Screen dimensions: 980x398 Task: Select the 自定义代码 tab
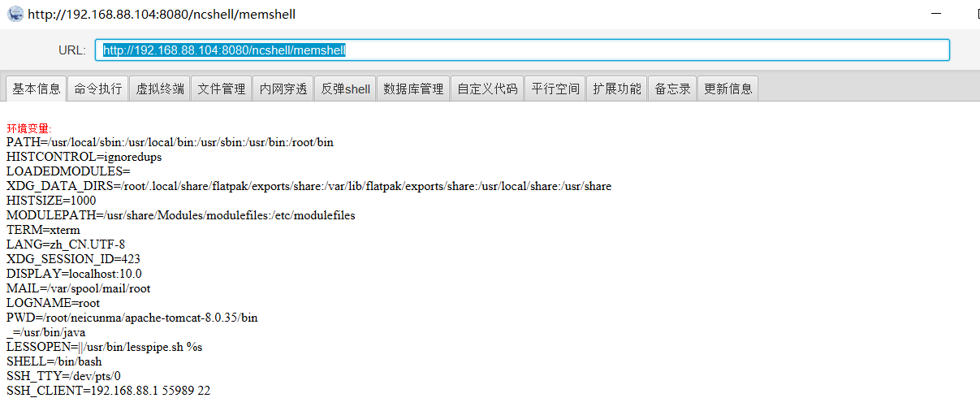(x=487, y=89)
